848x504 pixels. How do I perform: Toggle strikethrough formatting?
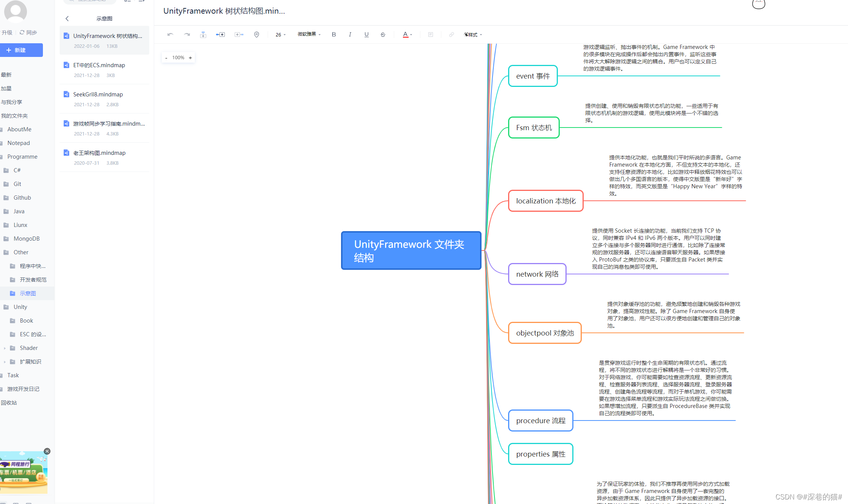383,35
